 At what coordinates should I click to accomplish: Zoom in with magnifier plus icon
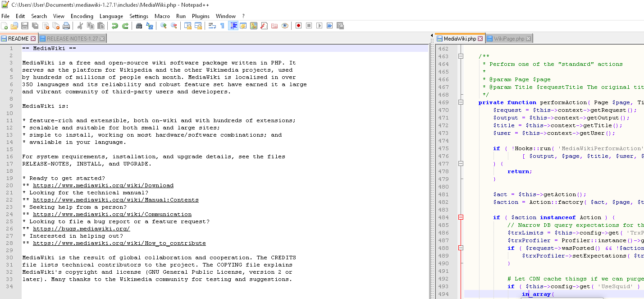point(163,26)
